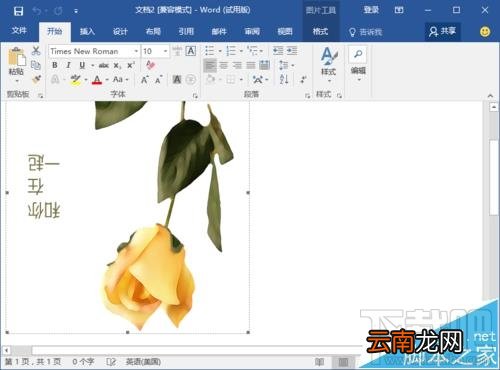Click the Grow Font icon
The image size is (500, 370).
click(x=144, y=80)
